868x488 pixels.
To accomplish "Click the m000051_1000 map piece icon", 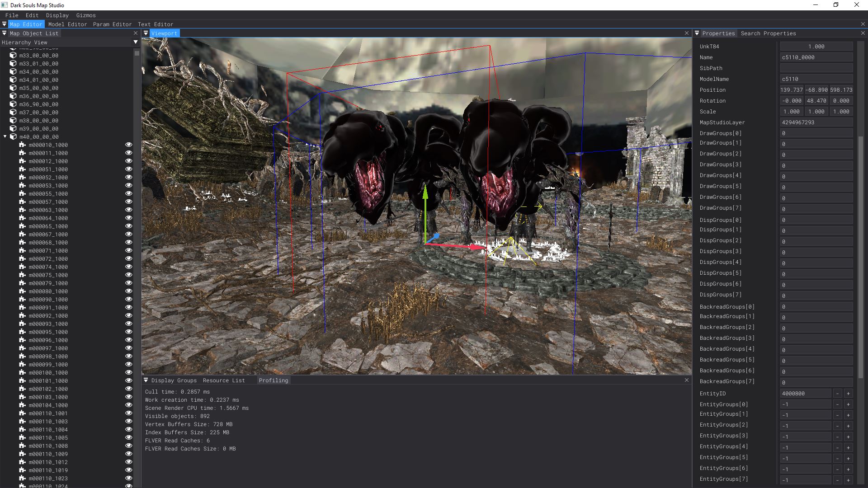I will tap(22, 169).
